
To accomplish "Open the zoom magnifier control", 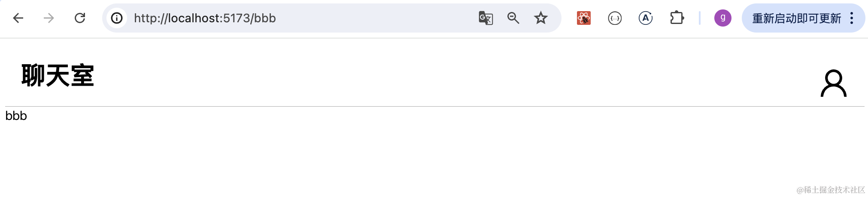I will tap(513, 18).
